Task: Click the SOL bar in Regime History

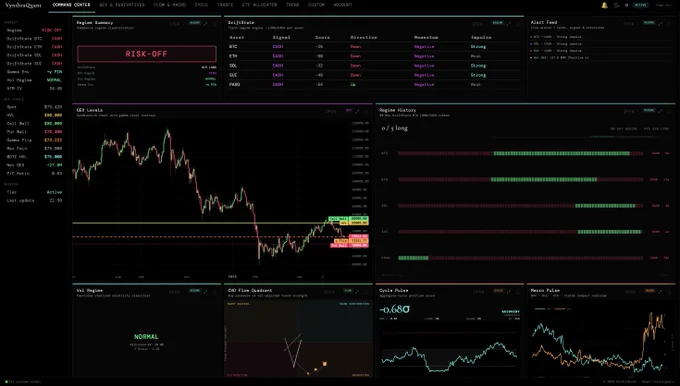Action: [520, 206]
